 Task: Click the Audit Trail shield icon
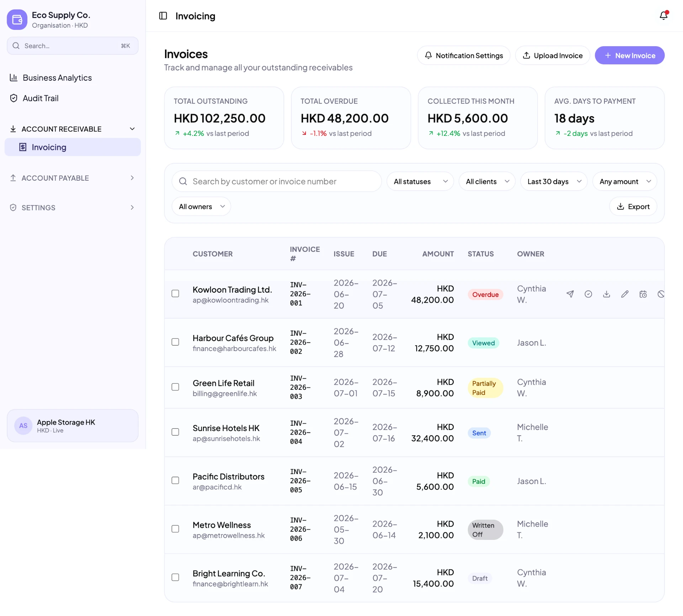pyautogui.click(x=14, y=98)
